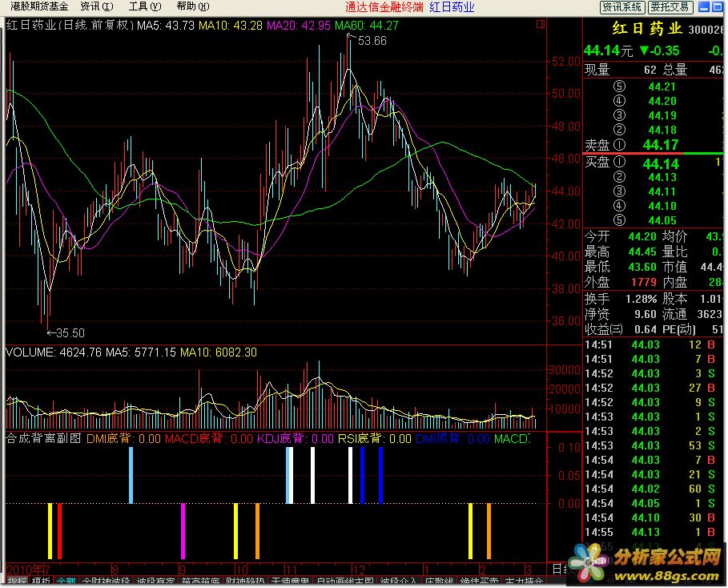The image size is (728, 588).
Task: Click the 卖盘 ① price 44.17
Action: (661, 145)
